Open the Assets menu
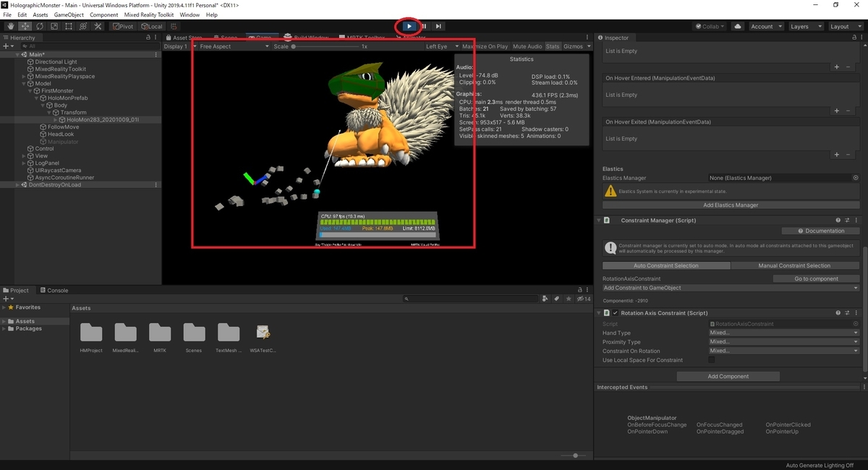The width and height of the screenshot is (868, 470). [x=41, y=14]
